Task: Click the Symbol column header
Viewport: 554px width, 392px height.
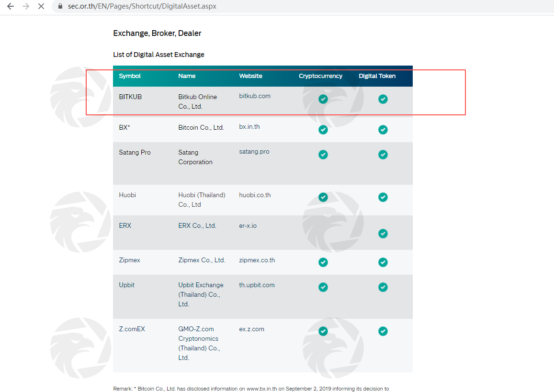Action: [x=130, y=76]
